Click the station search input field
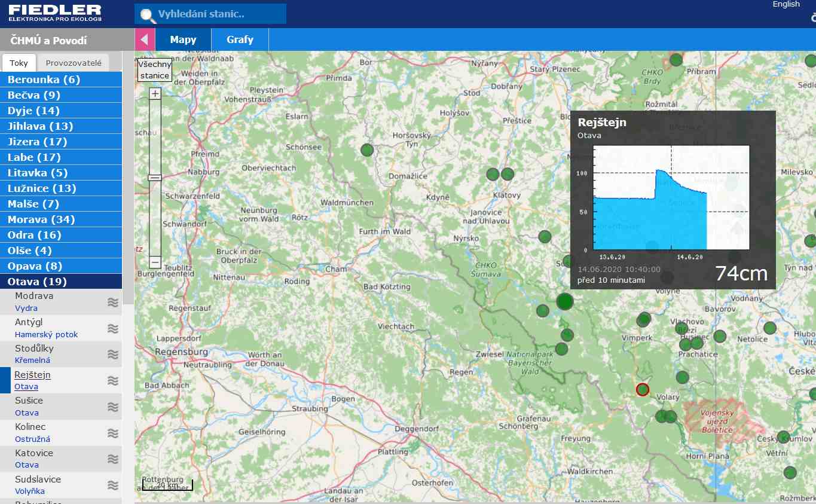This screenshot has width=816, height=504. [219, 14]
